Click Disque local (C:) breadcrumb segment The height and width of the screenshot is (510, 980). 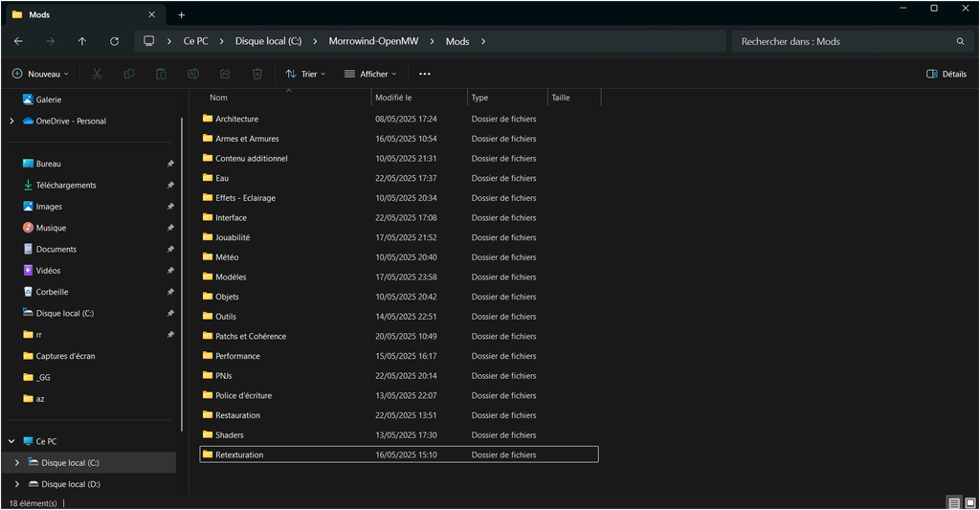click(268, 41)
